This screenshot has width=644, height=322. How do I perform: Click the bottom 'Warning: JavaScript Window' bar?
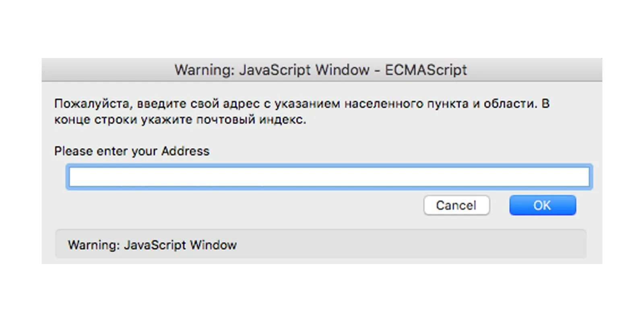320,244
